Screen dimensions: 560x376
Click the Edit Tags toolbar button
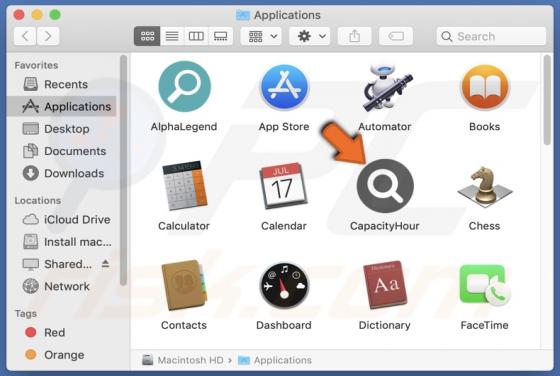pos(396,36)
